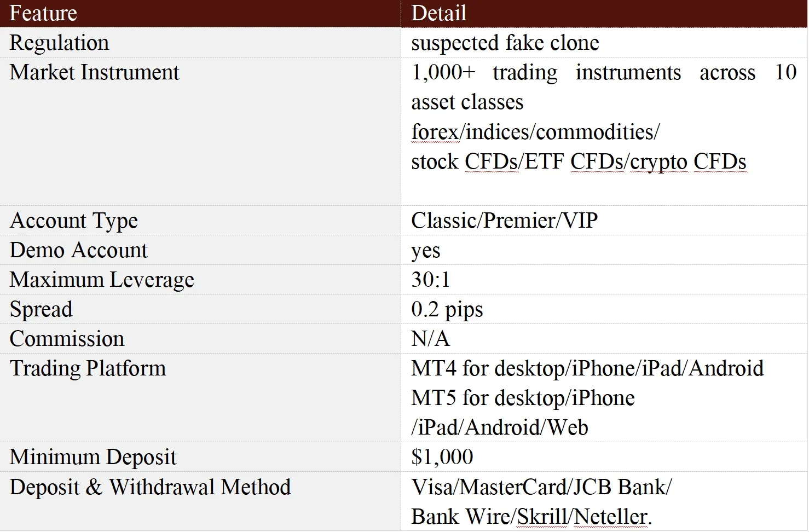Click the "Demo Account" label
The width and height of the screenshot is (809, 532).
click(x=79, y=250)
